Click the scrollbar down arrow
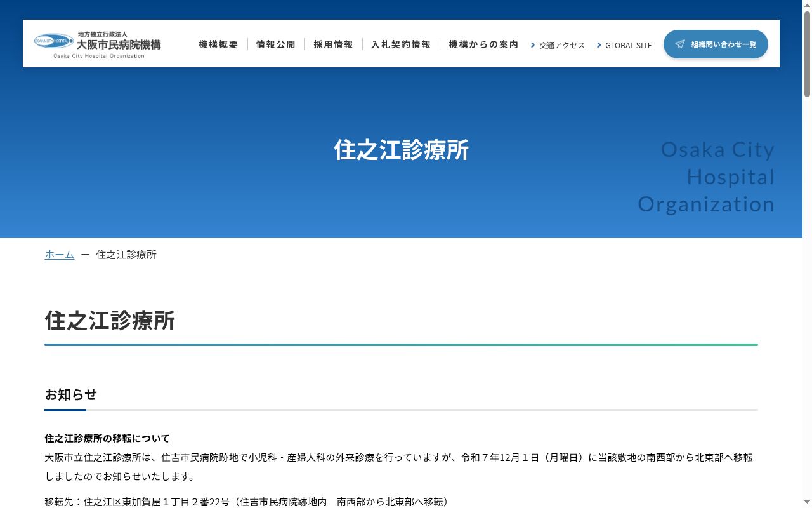 (x=807, y=503)
